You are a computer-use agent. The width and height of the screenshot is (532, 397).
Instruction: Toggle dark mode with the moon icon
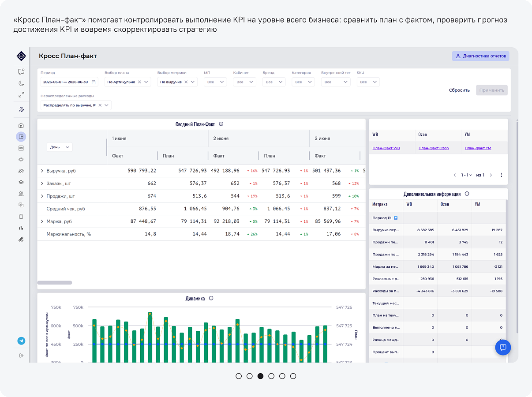(21, 83)
